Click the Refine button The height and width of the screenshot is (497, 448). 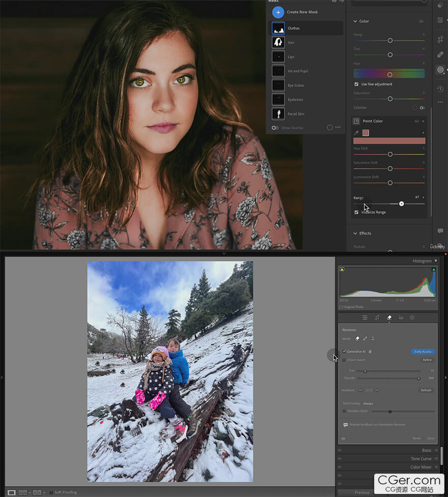click(427, 360)
